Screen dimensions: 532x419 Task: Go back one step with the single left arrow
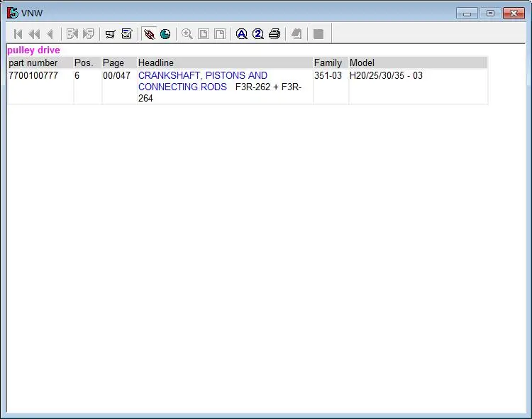pyautogui.click(x=50, y=34)
